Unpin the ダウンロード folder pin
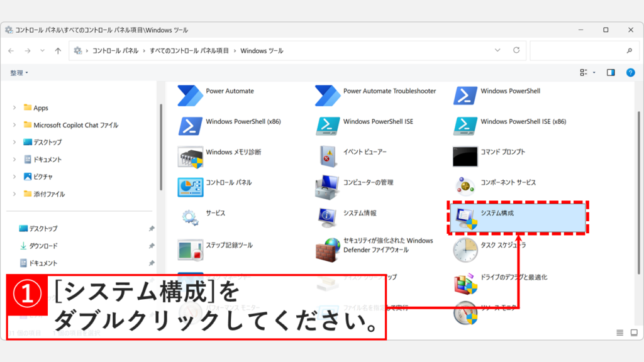This screenshot has height=362, width=644. click(151, 245)
